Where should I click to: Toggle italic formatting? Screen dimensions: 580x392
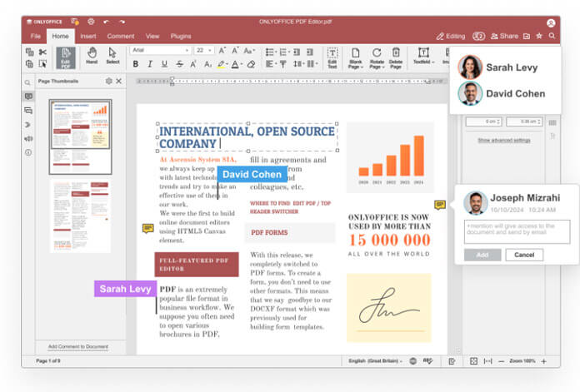[150, 64]
